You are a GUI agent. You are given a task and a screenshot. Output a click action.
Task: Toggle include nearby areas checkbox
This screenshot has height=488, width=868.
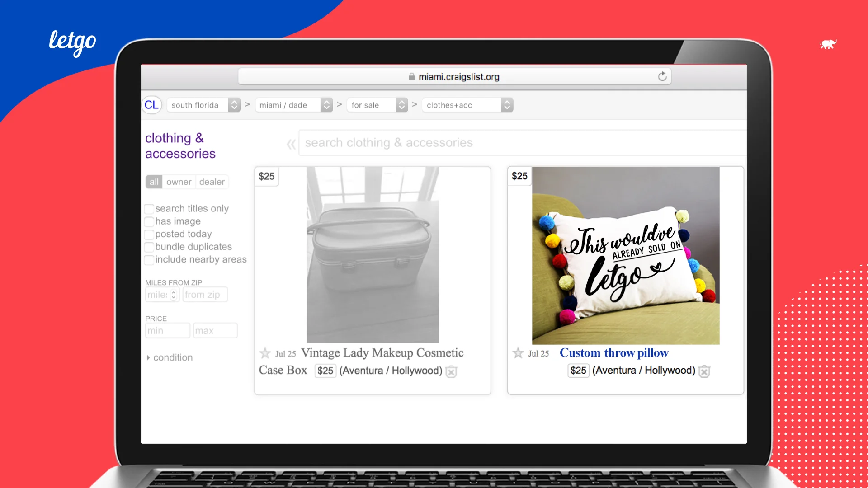[x=149, y=260]
